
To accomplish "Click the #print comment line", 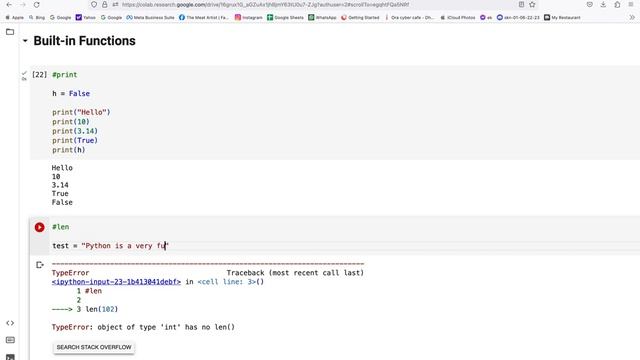I will [64, 75].
